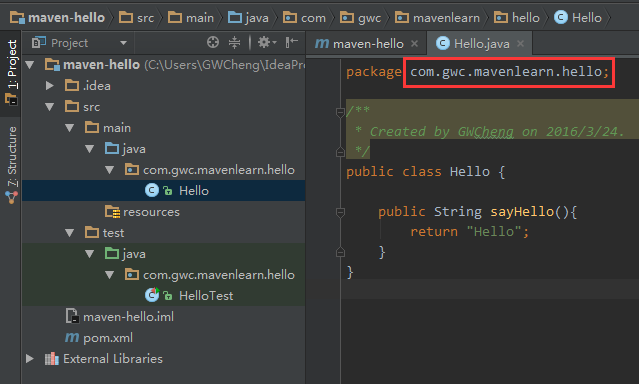Click main in the navigation breadcrumb
Image resolution: width=639 pixels, height=384 pixels.
point(191,18)
